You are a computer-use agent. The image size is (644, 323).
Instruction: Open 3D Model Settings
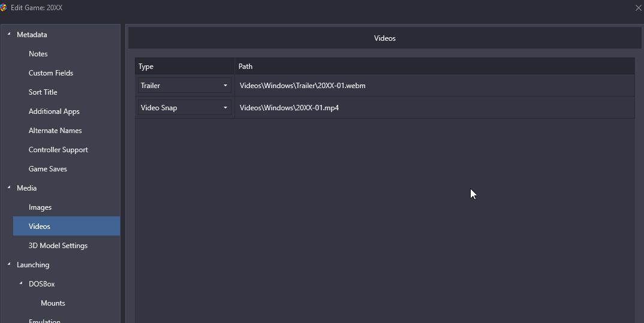click(x=58, y=246)
